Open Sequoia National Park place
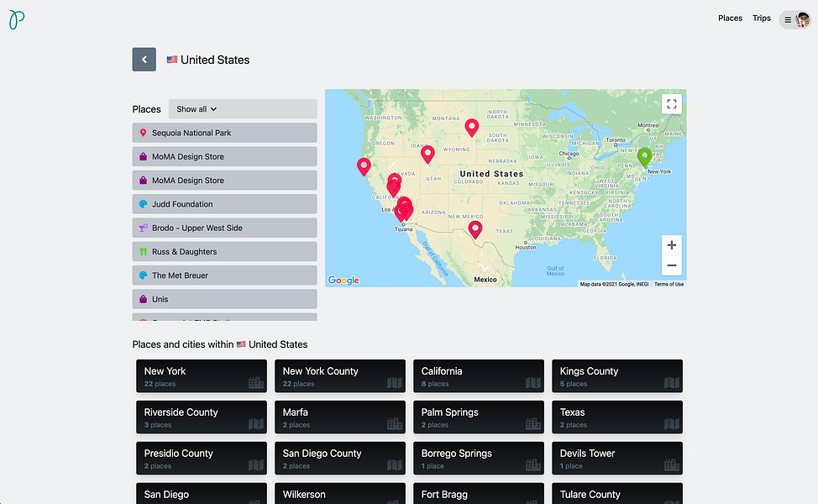Image resolution: width=818 pixels, height=504 pixels. tap(224, 133)
